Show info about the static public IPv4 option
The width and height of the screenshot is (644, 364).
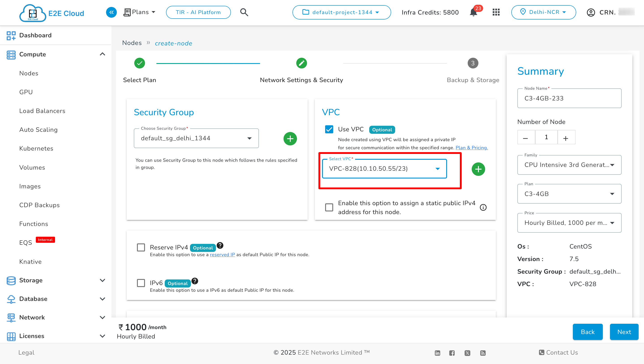[483, 207]
